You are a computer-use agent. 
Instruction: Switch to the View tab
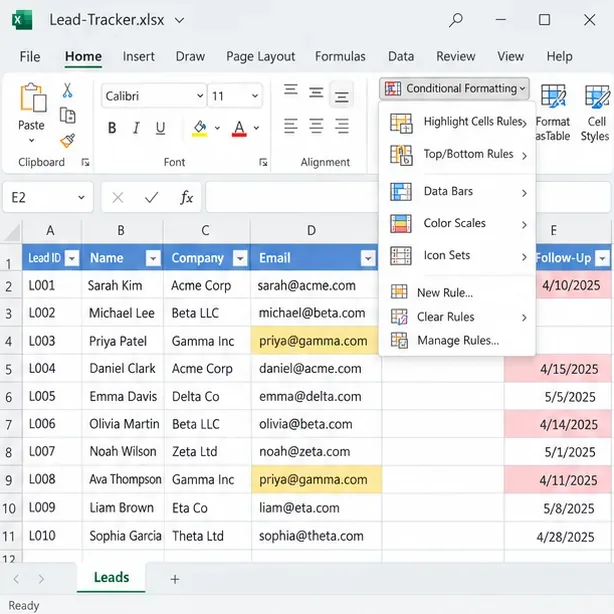pyautogui.click(x=511, y=56)
